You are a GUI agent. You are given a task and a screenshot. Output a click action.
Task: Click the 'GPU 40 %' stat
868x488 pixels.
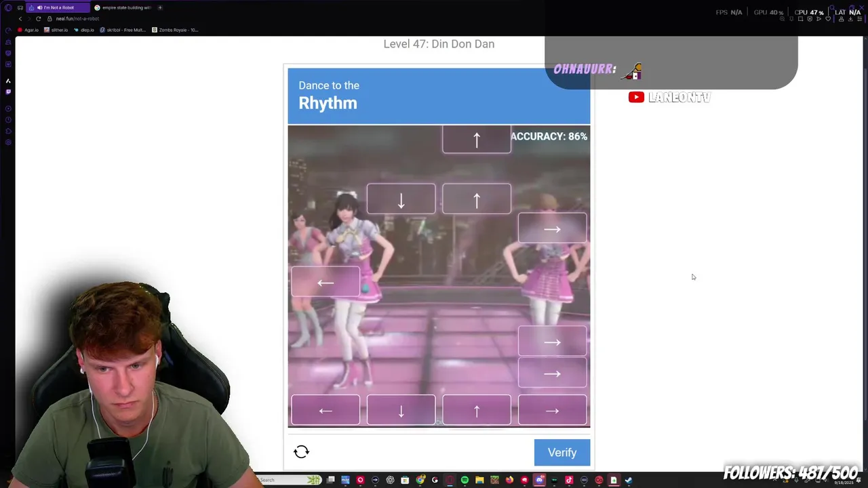(x=769, y=12)
